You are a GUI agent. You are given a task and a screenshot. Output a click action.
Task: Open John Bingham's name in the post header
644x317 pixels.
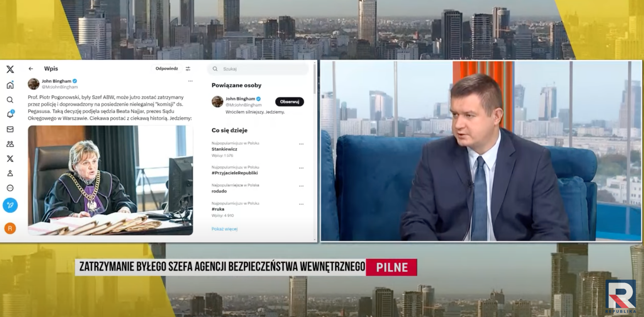click(56, 81)
